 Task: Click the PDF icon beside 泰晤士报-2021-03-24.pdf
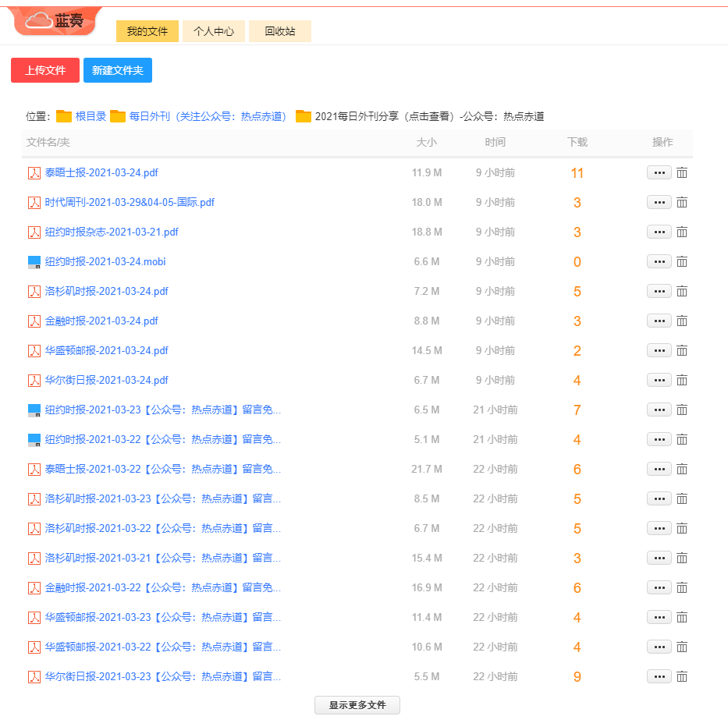pyautogui.click(x=34, y=173)
